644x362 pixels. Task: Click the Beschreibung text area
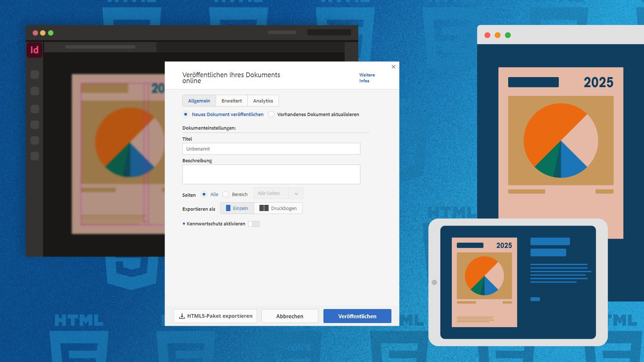pyautogui.click(x=271, y=174)
